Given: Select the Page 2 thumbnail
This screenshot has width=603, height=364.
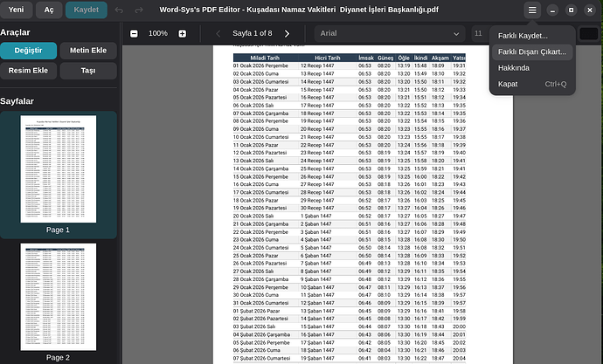Looking at the screenshot, I should pyautogui.click(x=57, y=297).
